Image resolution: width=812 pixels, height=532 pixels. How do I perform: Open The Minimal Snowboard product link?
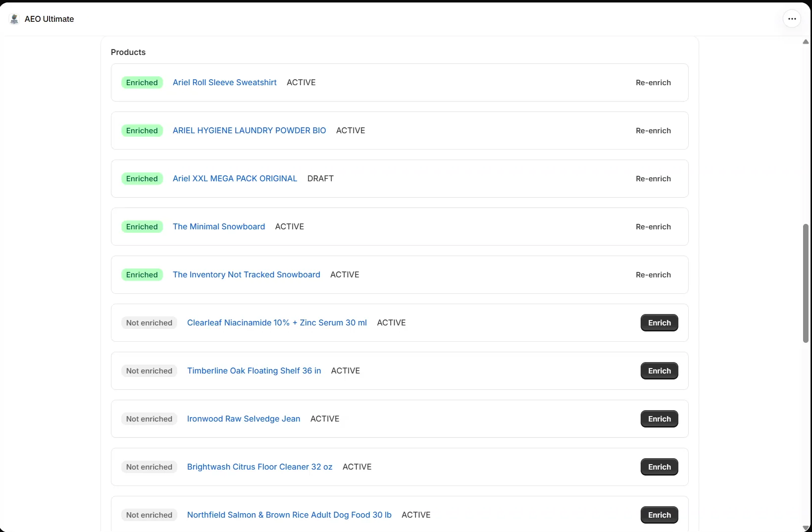pos(218,226)
